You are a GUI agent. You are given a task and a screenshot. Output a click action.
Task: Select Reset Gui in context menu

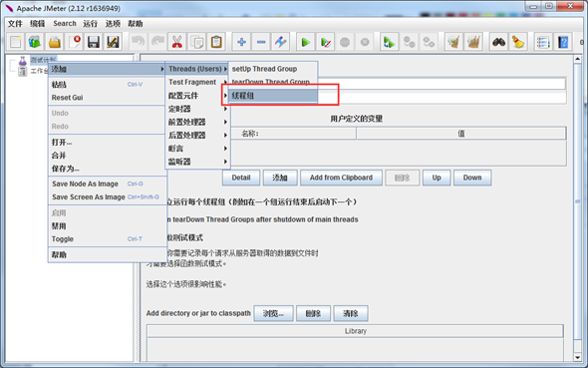(107, 98)
